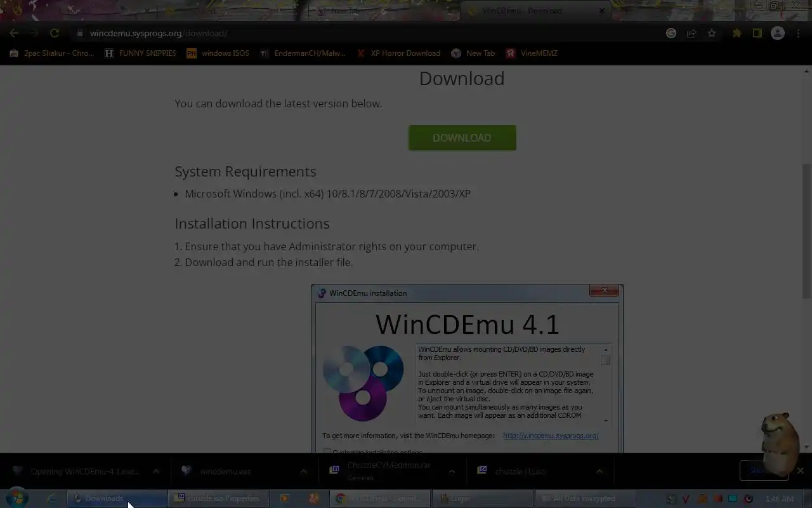Select the WinCDEmu - Download tab

click(x=536, y=11)
